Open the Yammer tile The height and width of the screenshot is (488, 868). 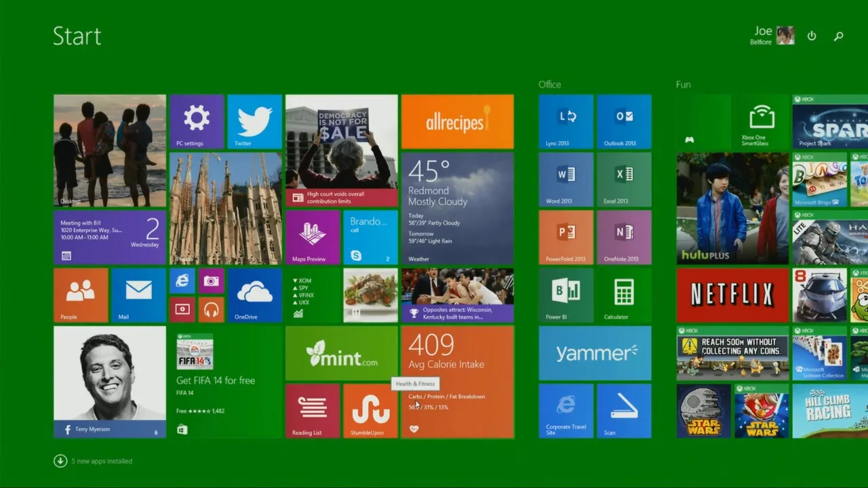(595, 353)
